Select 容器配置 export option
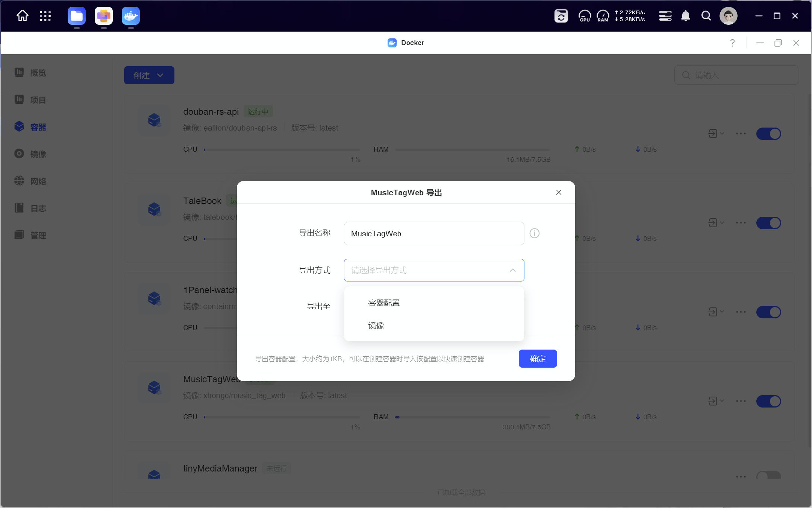 point(434,303)
